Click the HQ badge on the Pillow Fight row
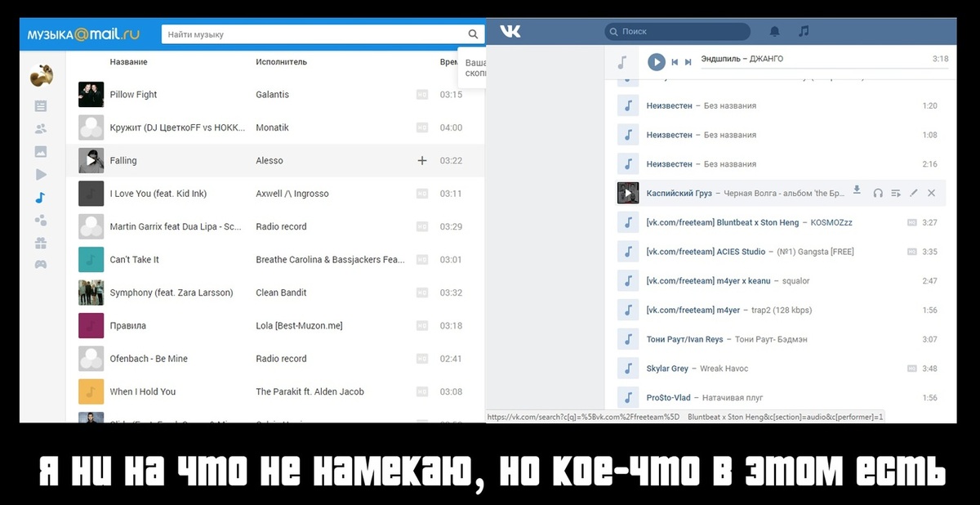980x505 pixels. click(x=422, y=95)
